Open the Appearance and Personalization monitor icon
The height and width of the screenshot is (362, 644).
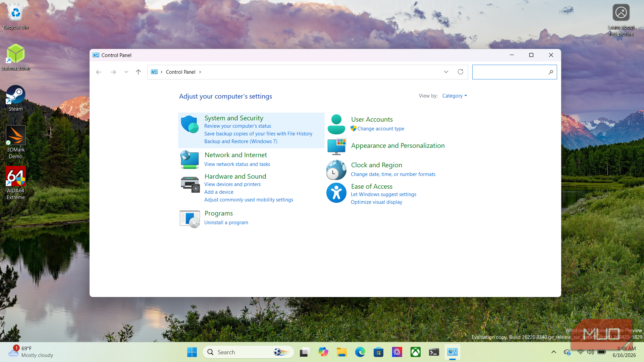coord(336,146)
